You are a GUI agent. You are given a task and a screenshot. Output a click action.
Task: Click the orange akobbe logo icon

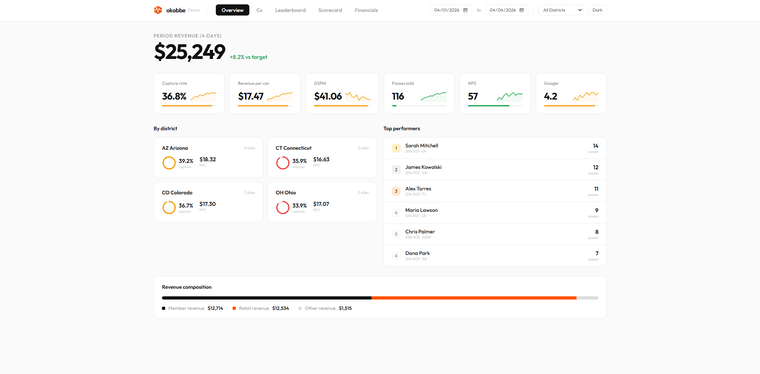click(158, 10)
